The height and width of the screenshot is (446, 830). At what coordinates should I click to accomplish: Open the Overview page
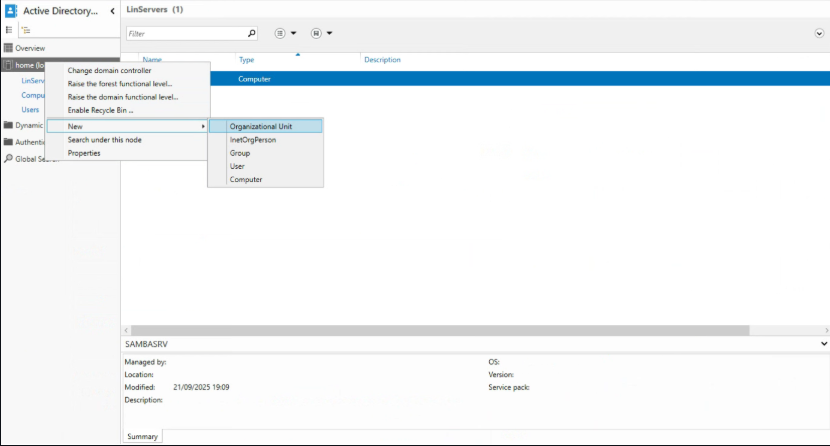point(29,48)
